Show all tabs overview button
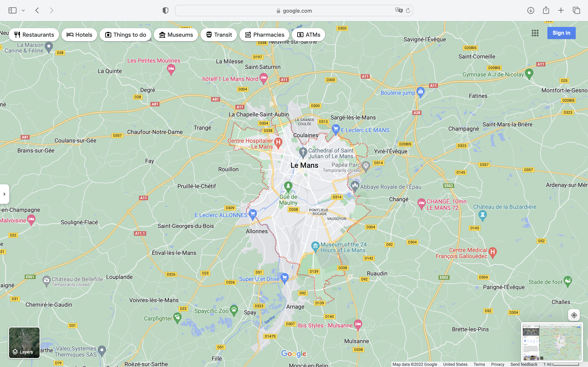This screenshot has width=588, height=367. click(x=576, y=10)
